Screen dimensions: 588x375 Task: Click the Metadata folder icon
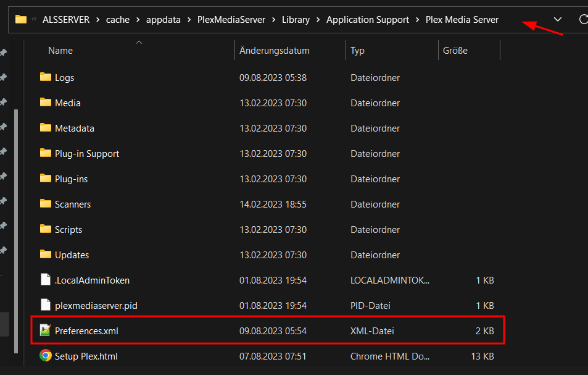(46, 128)
